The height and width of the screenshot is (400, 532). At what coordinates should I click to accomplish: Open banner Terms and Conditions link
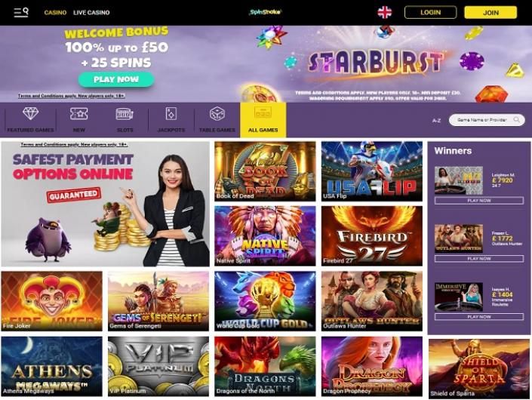pyautogui.click(x=72, y=96)
